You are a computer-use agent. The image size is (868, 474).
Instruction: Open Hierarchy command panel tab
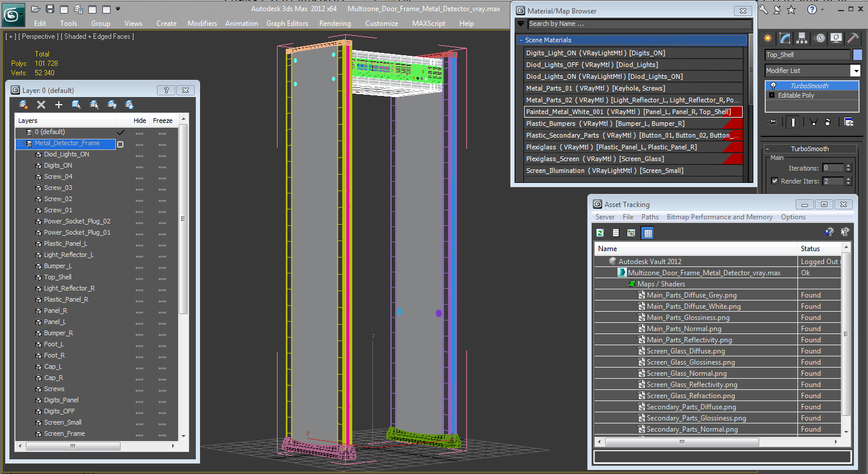point(802,38)
